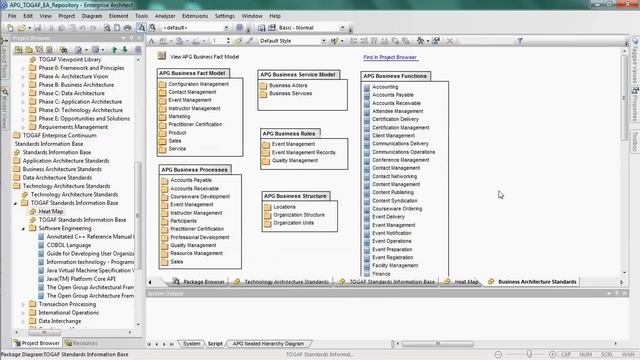Click Courseware Development in APG Business Processes
The height and width of the screenshot is (360, 640).
[x=200, y=196]
